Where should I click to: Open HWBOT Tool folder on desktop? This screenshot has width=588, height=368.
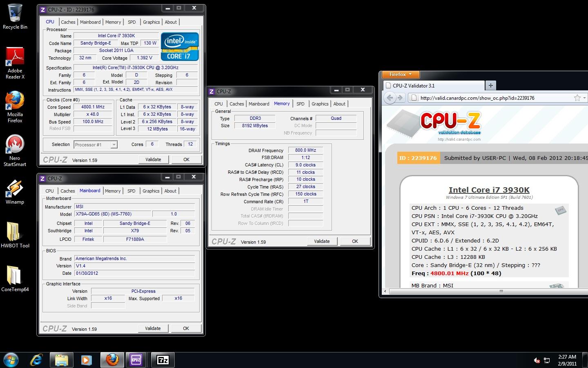click(x=15, y=235)
